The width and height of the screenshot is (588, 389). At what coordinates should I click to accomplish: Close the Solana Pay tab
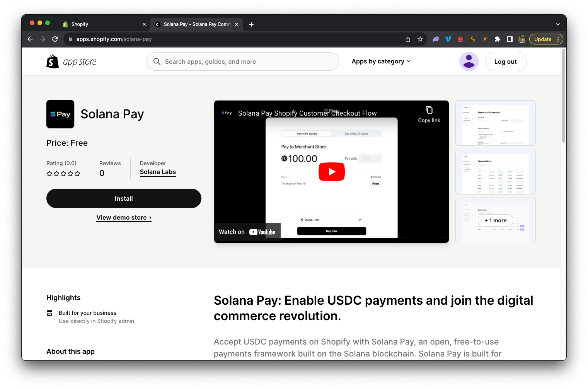click(x=237, y=24)
